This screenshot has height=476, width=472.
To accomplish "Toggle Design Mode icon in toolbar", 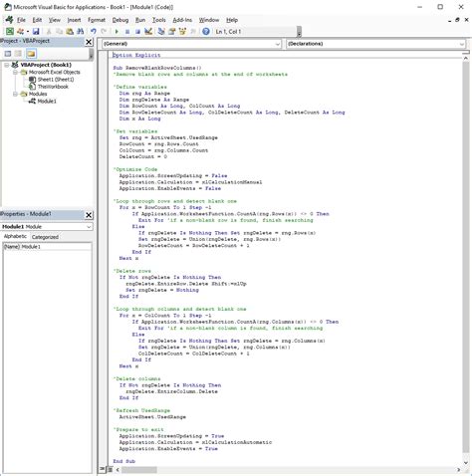I will click(148, 32).
